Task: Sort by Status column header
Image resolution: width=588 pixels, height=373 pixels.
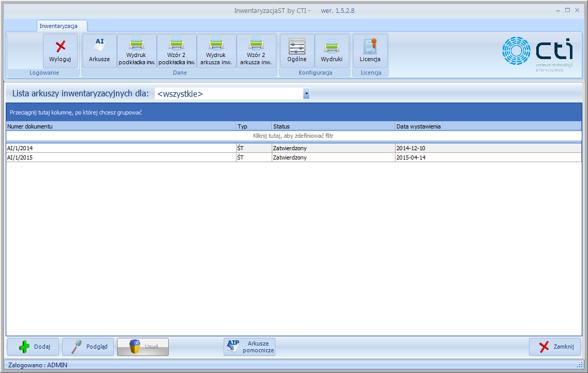Action: point(333,126)
